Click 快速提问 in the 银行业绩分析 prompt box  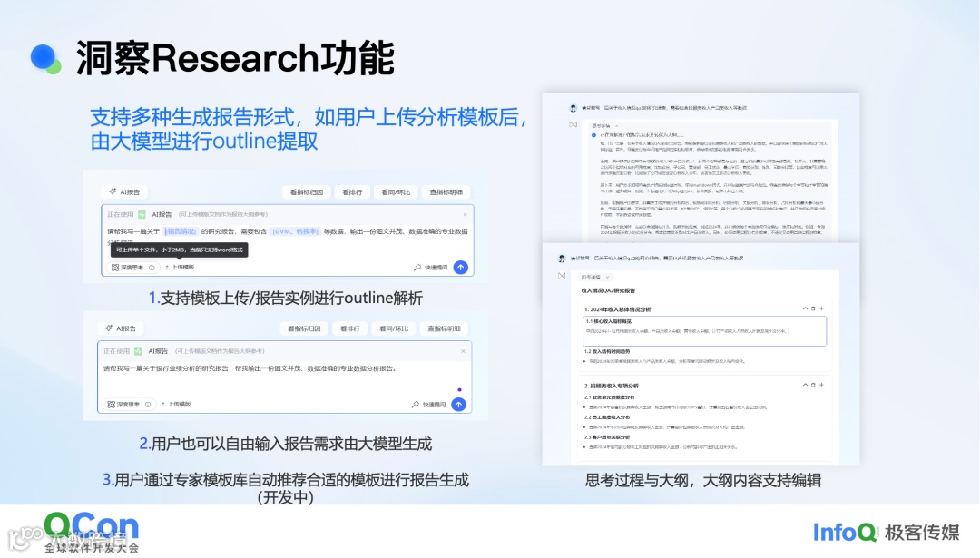[428, 405]
